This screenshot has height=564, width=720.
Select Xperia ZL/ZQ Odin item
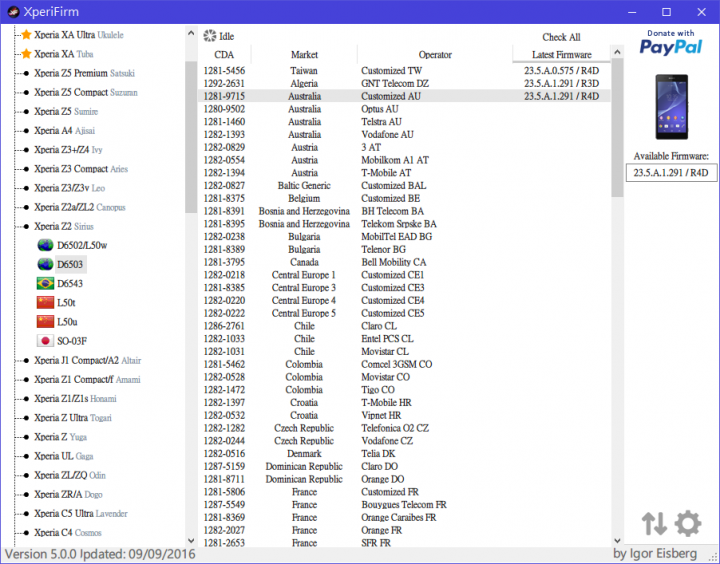point(70,475)
